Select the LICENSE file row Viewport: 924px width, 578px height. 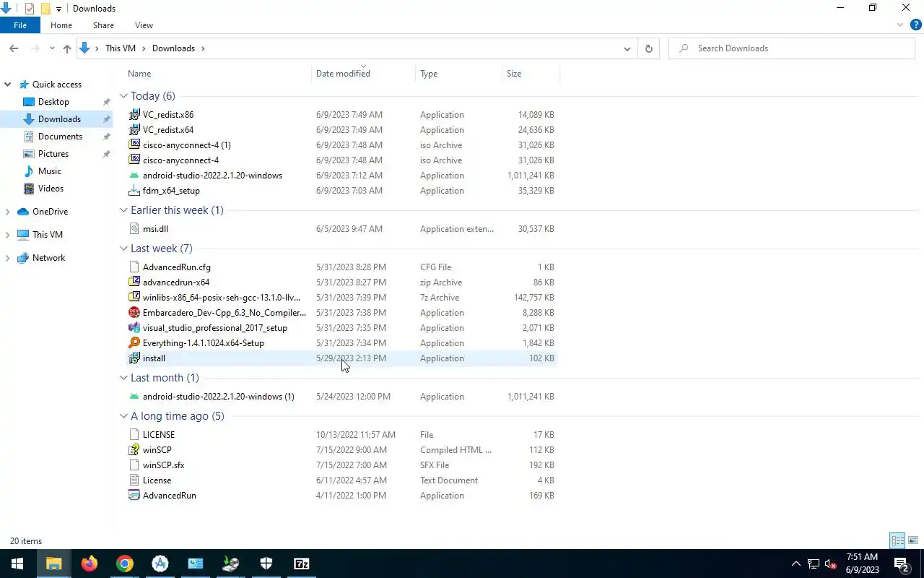[x=341, y=435]
